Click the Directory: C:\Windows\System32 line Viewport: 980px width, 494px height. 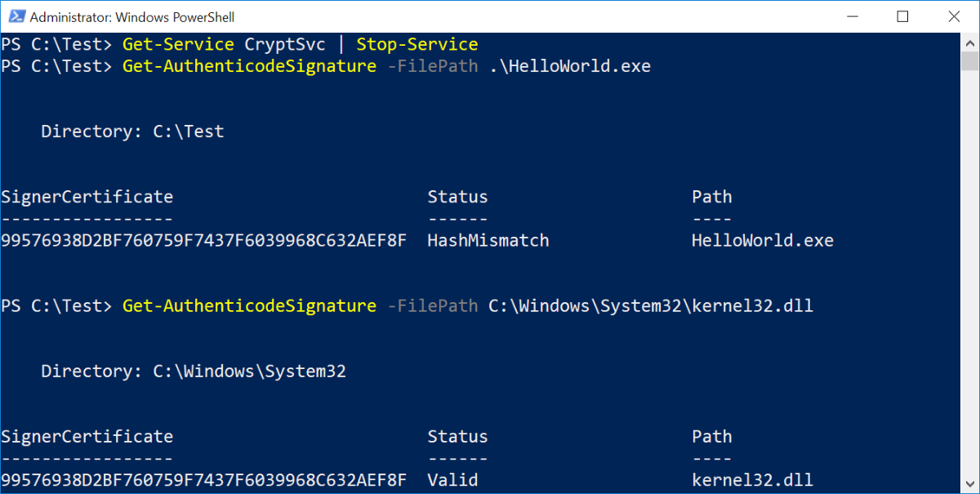click(x=194, y=372)
